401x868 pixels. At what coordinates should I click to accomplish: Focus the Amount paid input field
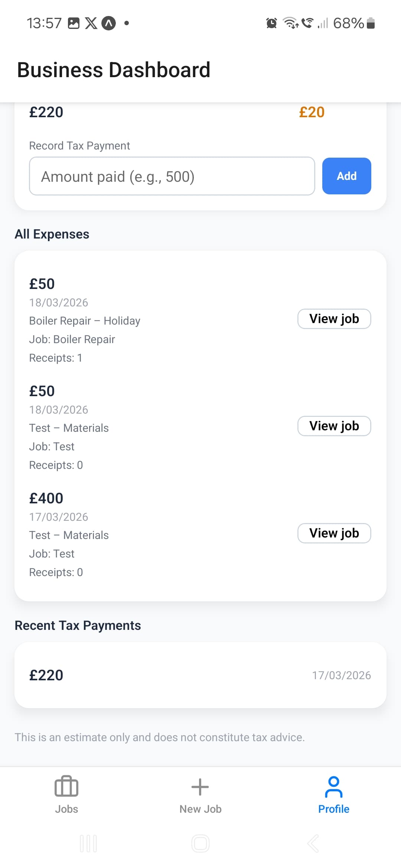[172, 176]
